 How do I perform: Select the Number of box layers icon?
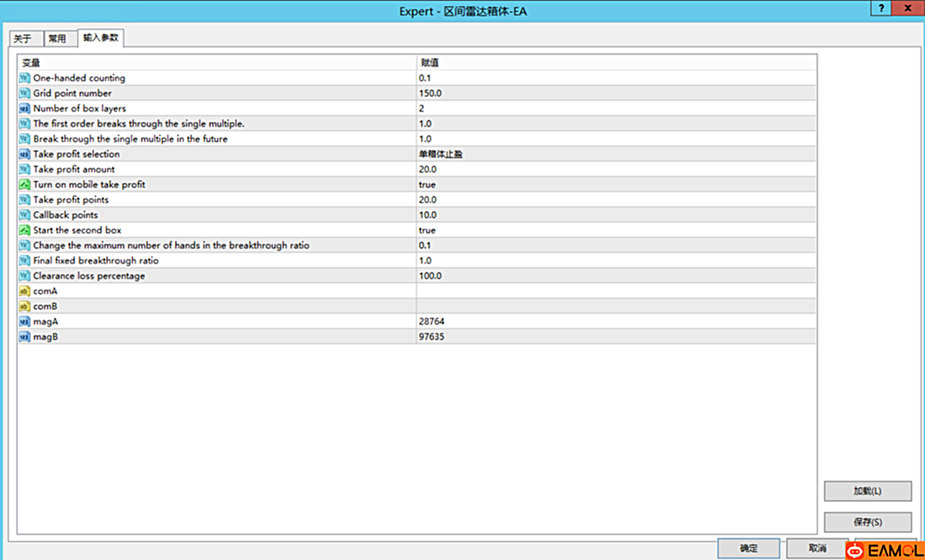[x=25, y=109]
